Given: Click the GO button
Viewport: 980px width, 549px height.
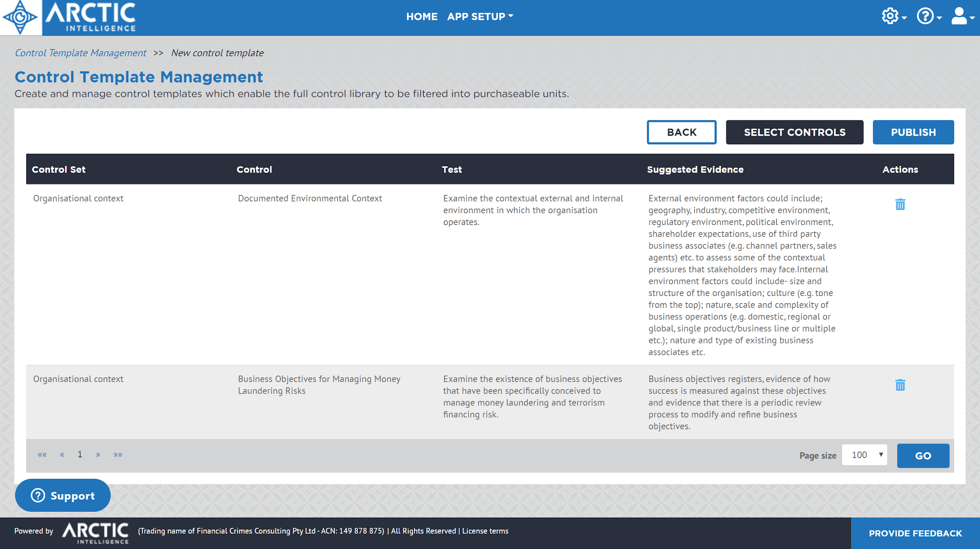Looking at the screenshot, I should [x=923, y=456].
